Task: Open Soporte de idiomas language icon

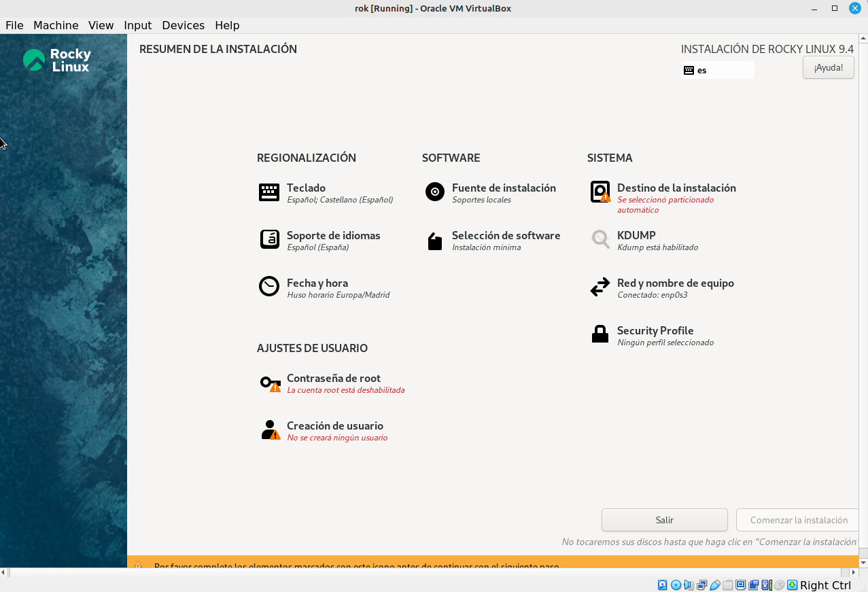Action: tap(269, 239)
